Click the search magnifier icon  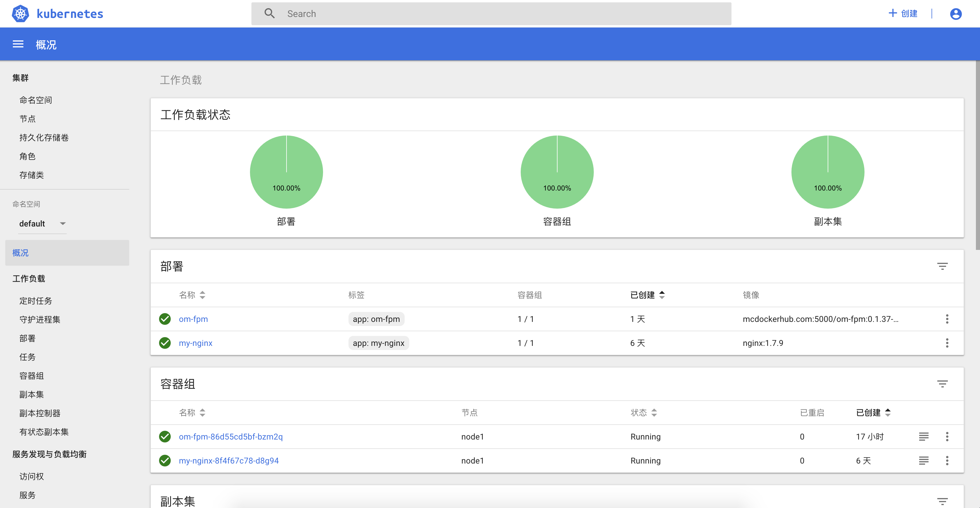click(270, 14)
